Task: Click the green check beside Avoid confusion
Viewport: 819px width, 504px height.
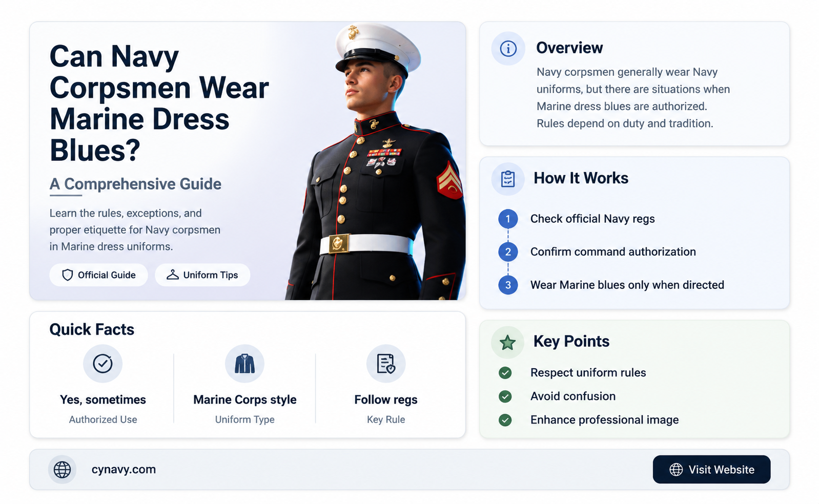Action: 505,396
